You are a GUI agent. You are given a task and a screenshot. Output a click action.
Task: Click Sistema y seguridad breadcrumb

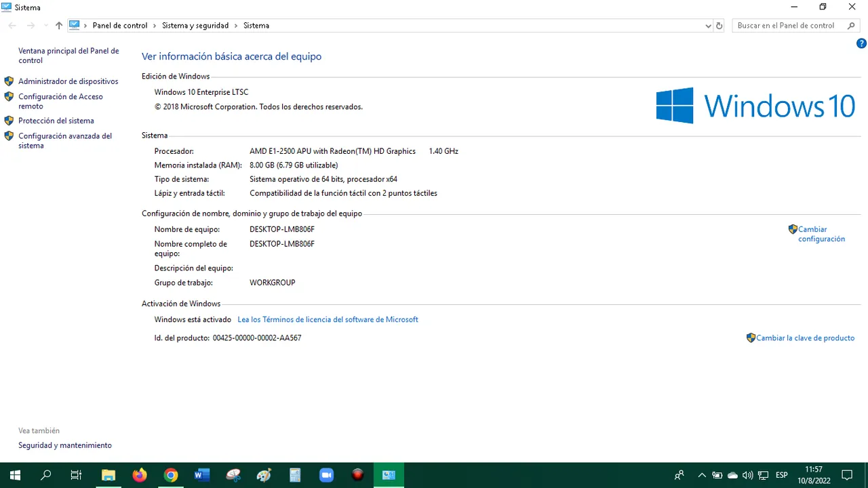click(x=195, y=26)
